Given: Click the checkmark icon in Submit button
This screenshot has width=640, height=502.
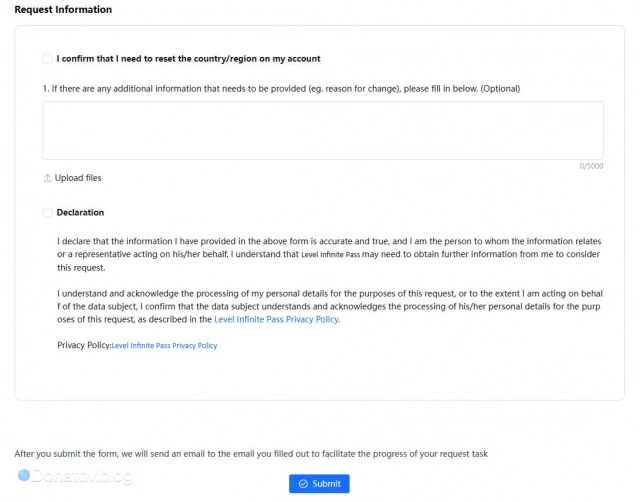Looking at the screenshot, I should click(303, 484).
